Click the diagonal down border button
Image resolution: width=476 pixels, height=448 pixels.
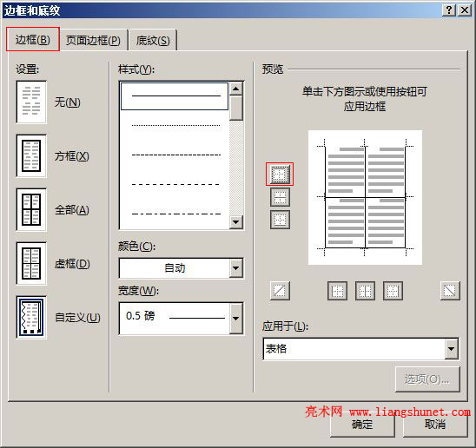point(450,291)
